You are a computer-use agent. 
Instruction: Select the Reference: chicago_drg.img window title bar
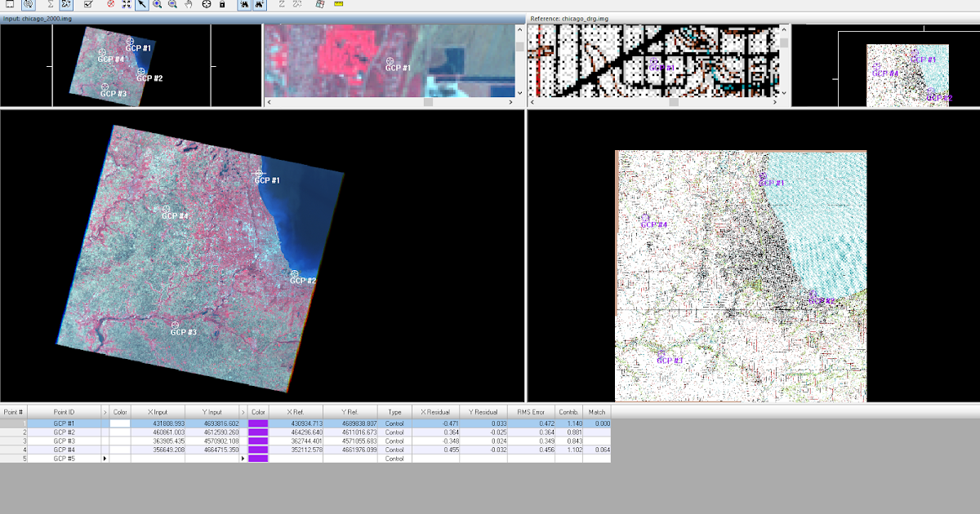tap(572, 18)
